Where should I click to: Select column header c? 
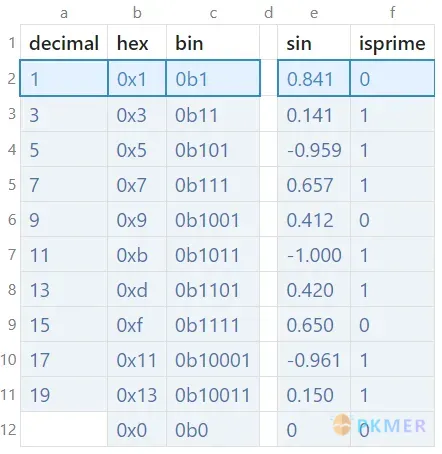click(x=213, y=13)
